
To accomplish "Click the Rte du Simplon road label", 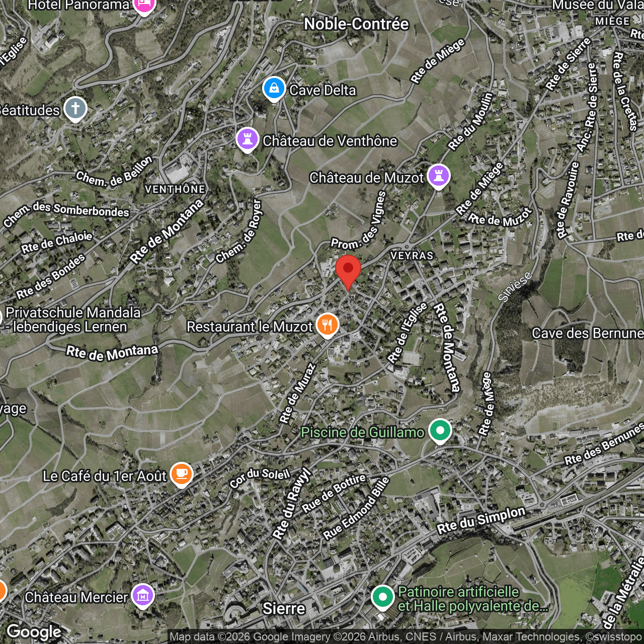I will [x=481, y=520].
